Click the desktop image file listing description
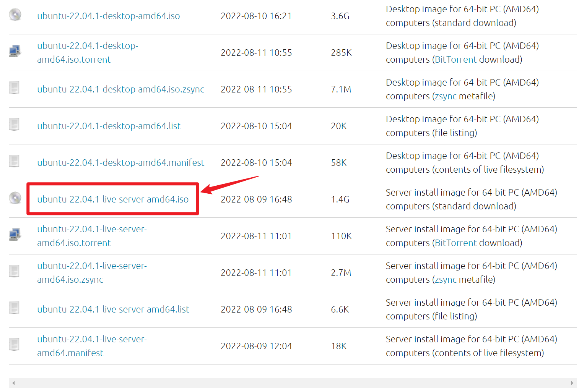This screenshot has width=579, height=392. [x=462, y=126]
